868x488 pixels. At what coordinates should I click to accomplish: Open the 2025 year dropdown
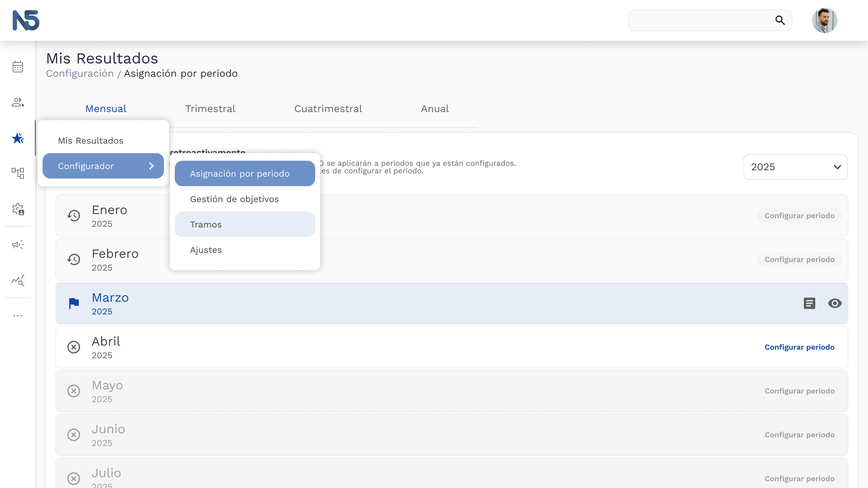point(795,167)
